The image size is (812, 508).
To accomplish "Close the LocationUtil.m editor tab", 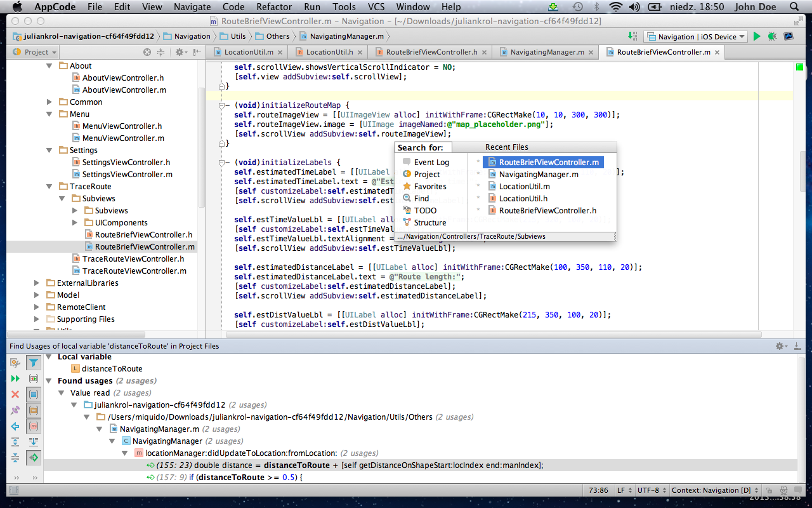I will pos(281,52).
